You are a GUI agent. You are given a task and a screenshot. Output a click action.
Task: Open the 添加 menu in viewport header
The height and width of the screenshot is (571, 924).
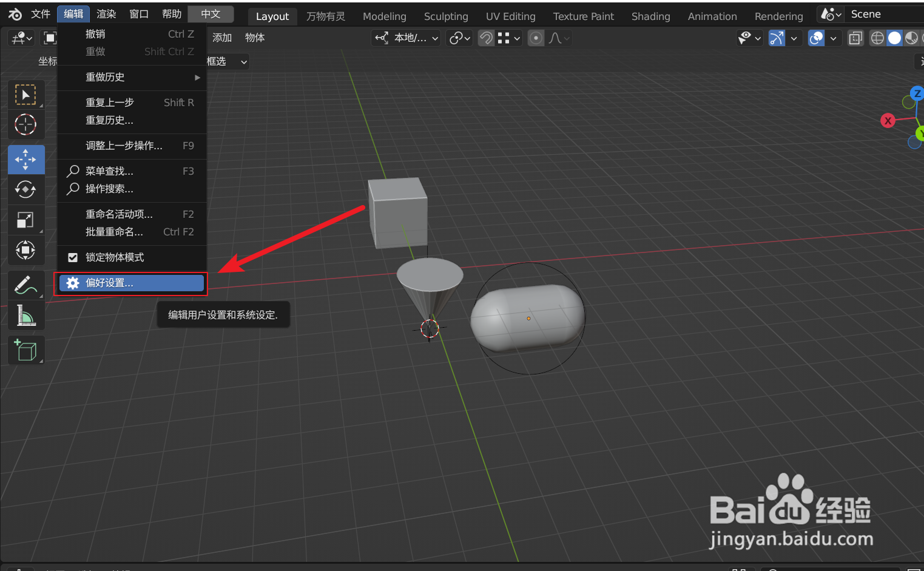222,38
